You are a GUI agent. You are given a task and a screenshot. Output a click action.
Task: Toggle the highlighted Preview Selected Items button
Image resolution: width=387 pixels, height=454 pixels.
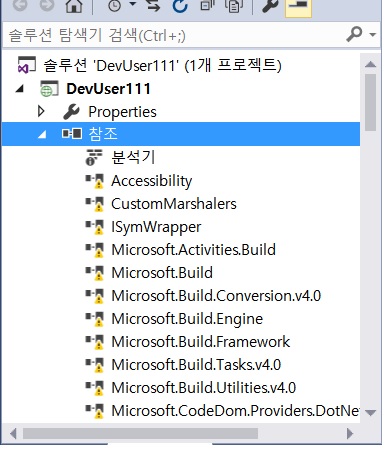tap(298, 7)
